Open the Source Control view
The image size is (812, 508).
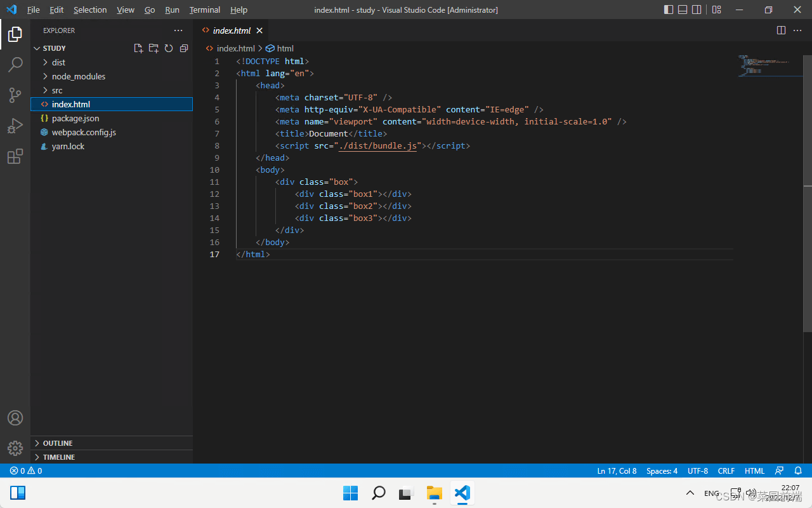[x=15, y=95]
